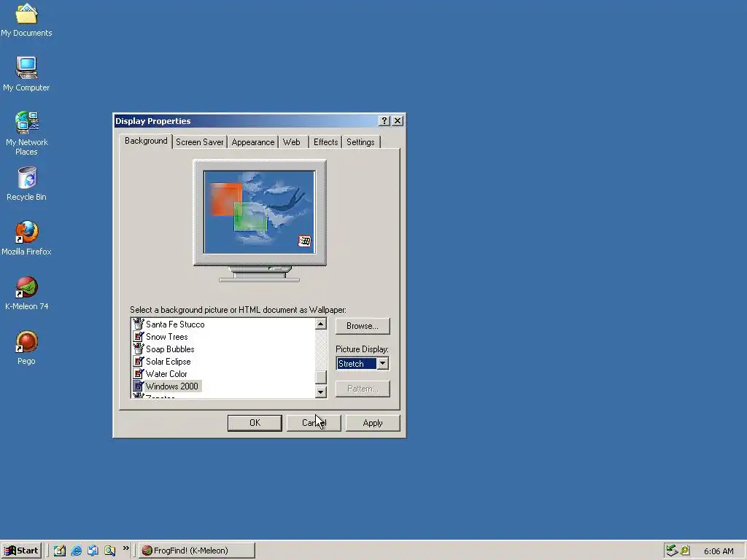Click the folder search quick launch icon
The width and height of the screenshot is (747, 560).
[x=109, y=551]
